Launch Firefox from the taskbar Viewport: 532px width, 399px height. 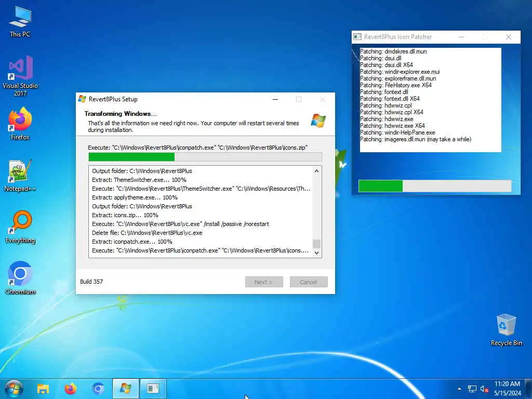(x=71, y=389)
